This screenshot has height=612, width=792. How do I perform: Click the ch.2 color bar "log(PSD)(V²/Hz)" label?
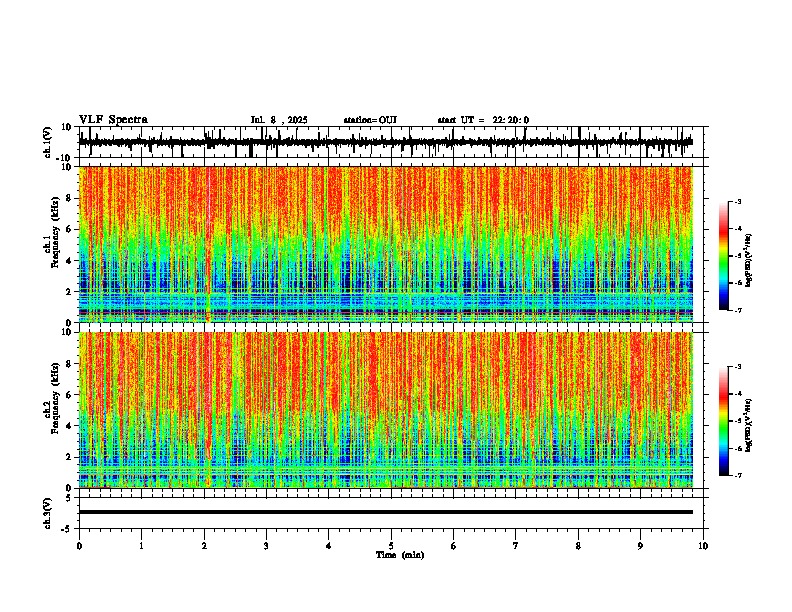749,426
